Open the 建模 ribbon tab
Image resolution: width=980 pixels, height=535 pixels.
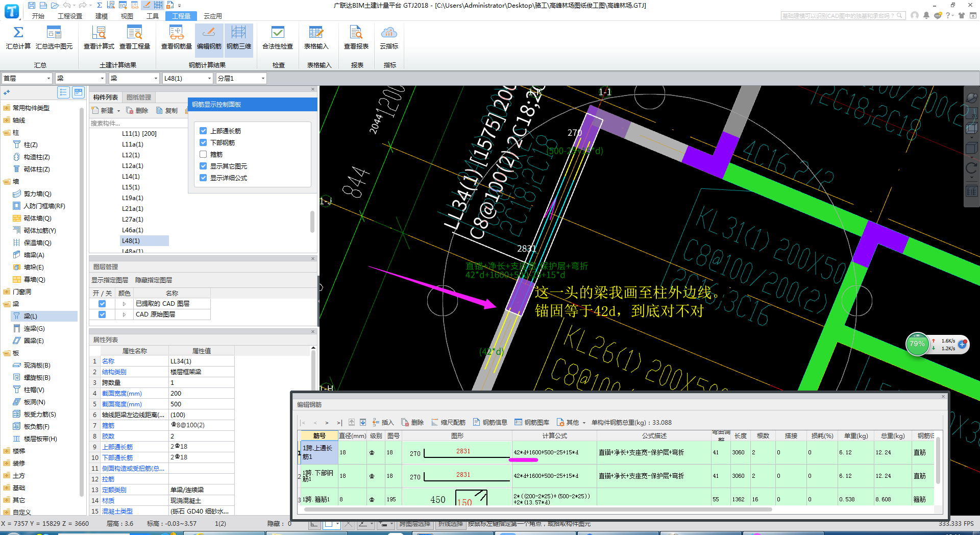pyautogui.click(x=102, y=16)
